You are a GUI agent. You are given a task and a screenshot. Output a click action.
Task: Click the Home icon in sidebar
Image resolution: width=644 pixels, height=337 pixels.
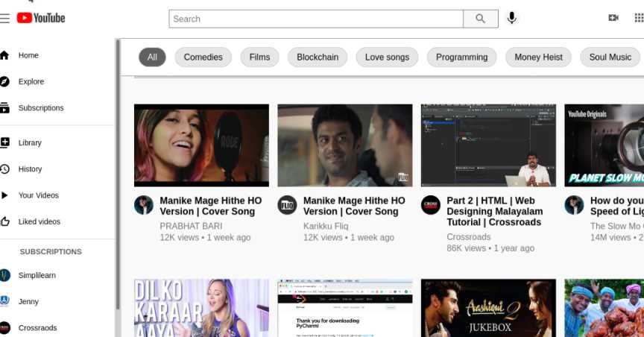pyautogui.click(x=4, y=55)
